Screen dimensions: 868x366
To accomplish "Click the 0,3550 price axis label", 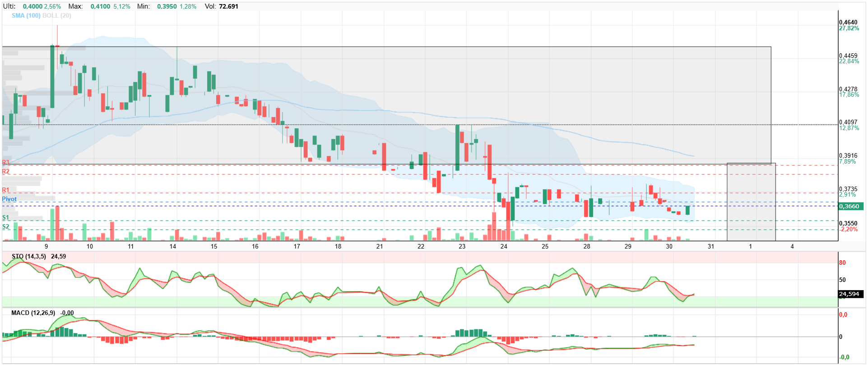I will (x=848, y=223).
